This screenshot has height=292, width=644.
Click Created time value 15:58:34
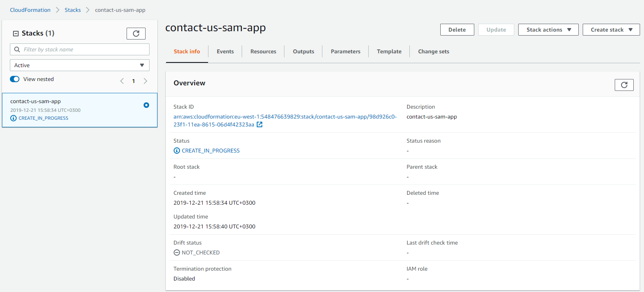pyautogui.click(x=214, y=203)
